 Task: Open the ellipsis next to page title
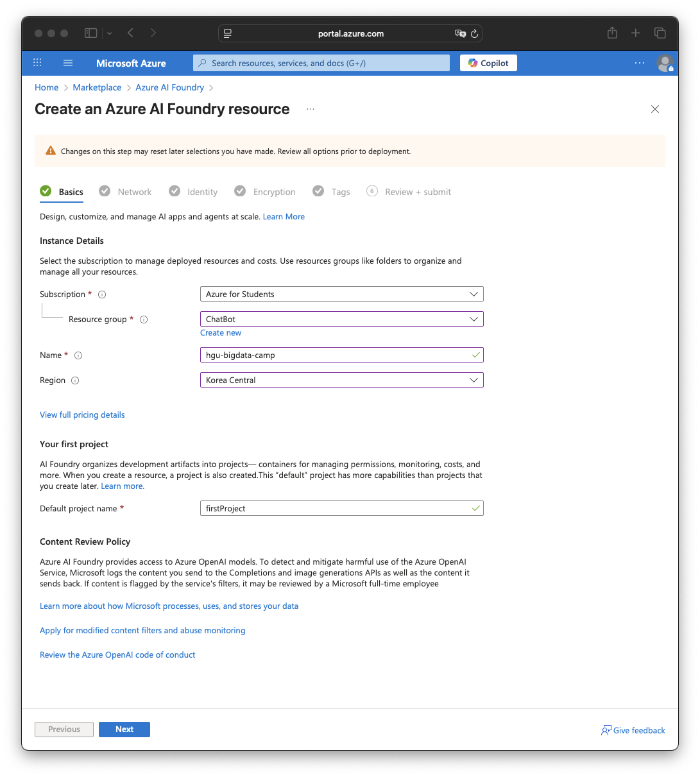point(311,110)
